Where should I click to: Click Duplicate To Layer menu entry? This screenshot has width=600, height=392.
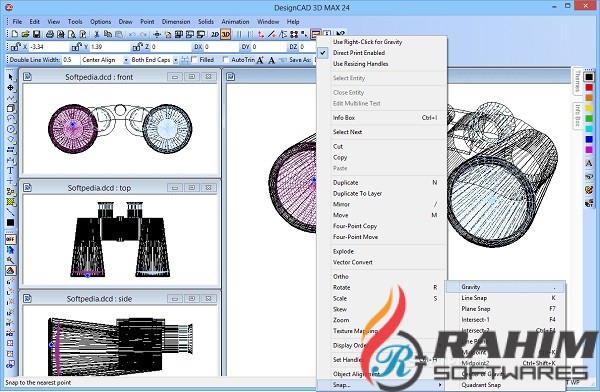(x=382, y=193)
